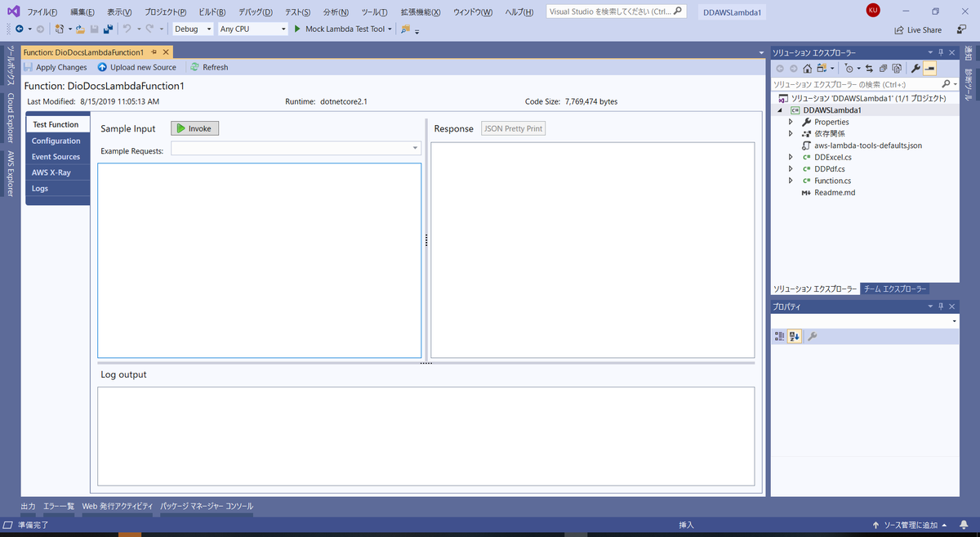Click the Alphabetical sort icon in Properties panel
980x537 pixels.
pyautogui.click(x=795, y=337)
